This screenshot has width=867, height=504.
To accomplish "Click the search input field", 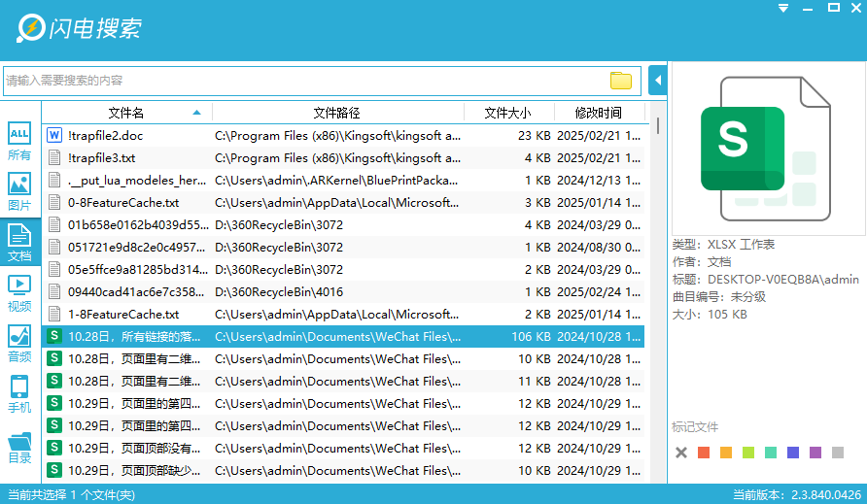I will pos(301,81).
